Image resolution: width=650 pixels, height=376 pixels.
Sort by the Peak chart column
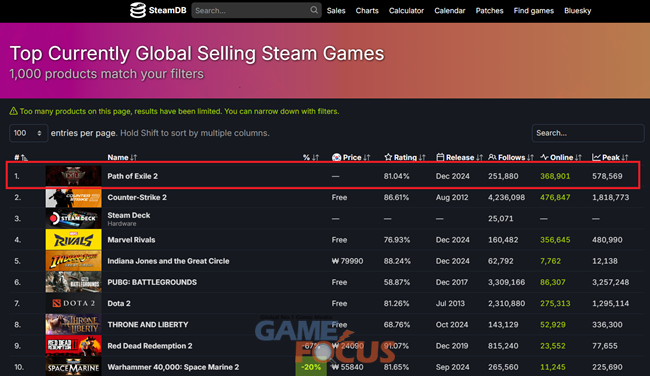coord(610,157)
